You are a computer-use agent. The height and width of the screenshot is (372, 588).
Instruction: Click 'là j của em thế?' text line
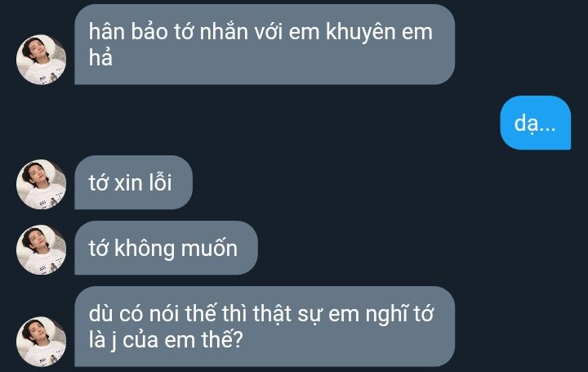click(x=166, y=340)
